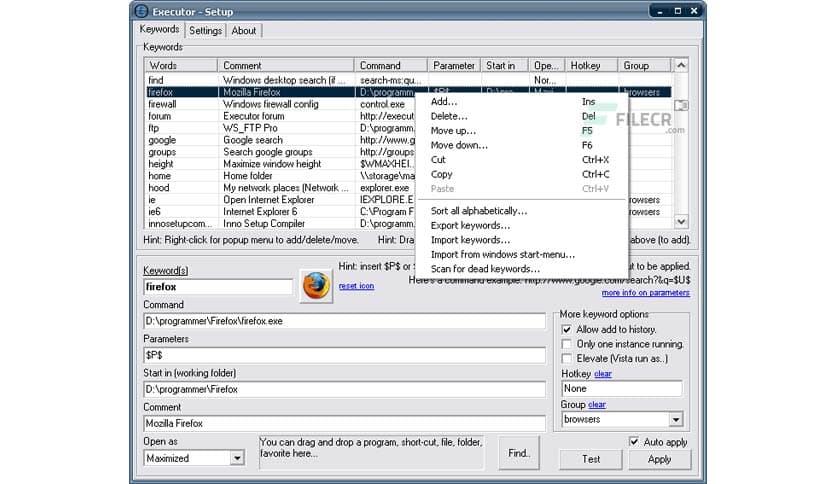836x484 pixels.
Task: Select the google keyword row
Action: coord(280,140)
